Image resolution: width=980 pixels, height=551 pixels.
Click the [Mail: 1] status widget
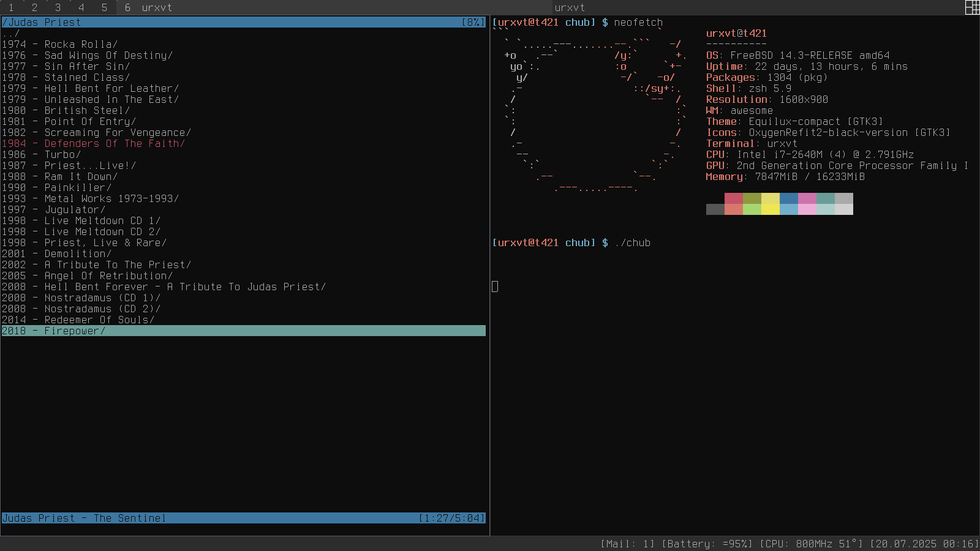tap(628, 544)
